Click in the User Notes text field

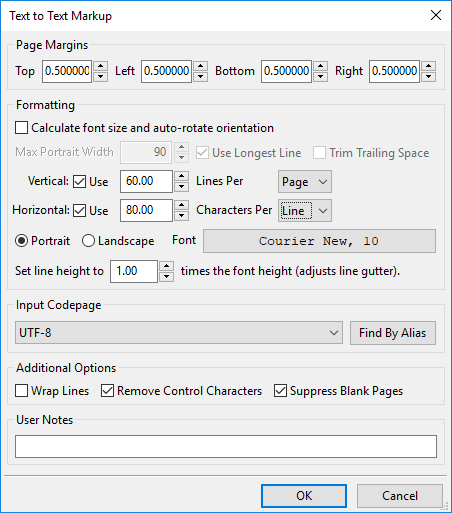226,446
